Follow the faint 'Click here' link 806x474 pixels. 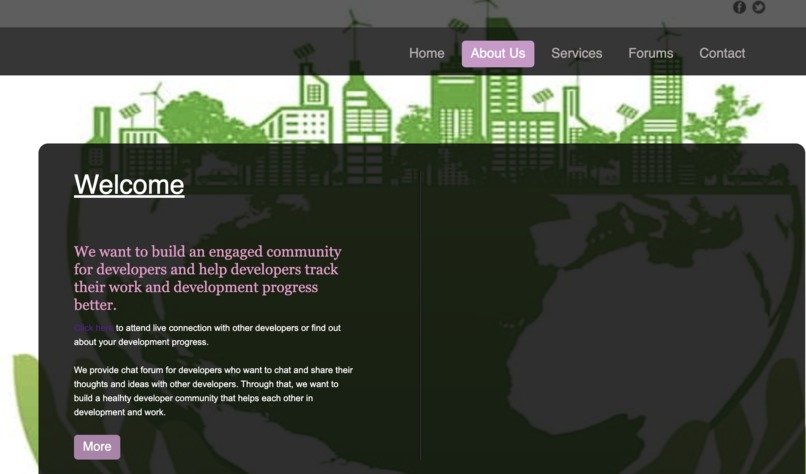click(x=93, y=328)
